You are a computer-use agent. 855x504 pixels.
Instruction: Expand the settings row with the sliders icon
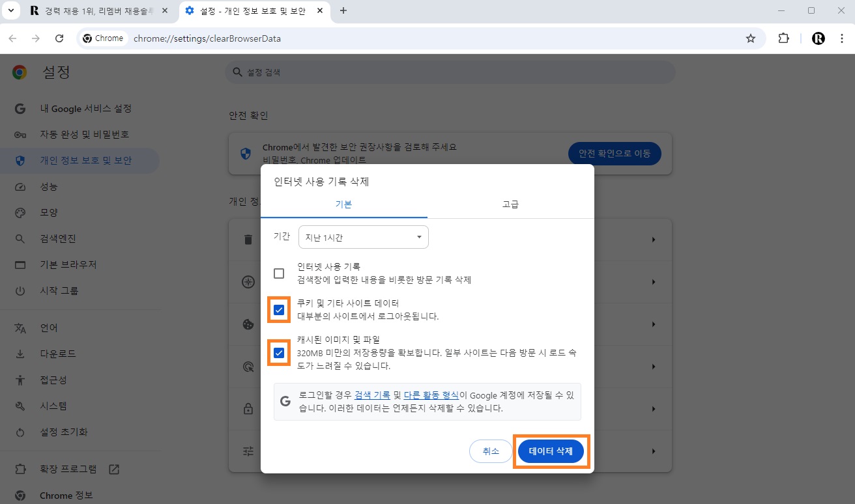pos(654,451)
